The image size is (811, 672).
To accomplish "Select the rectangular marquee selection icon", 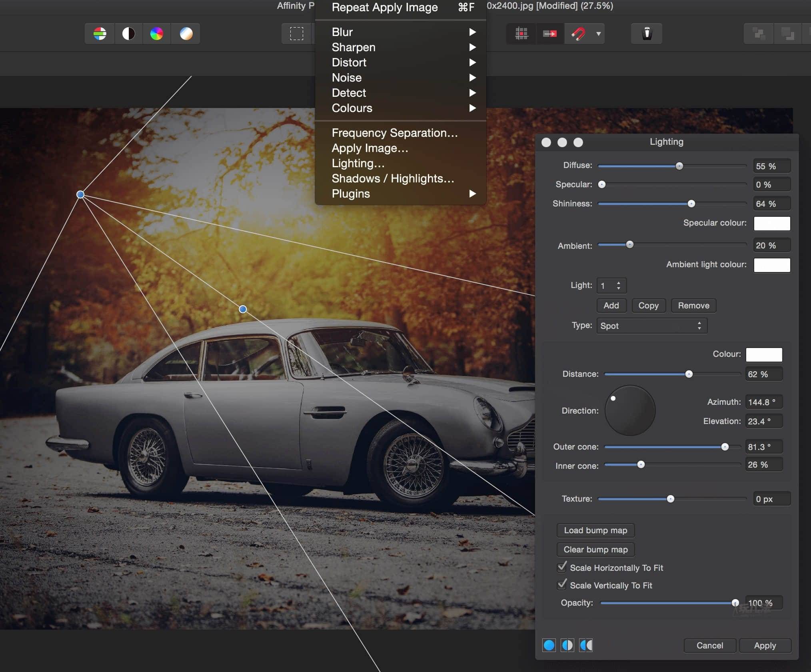I will (297, 34).
